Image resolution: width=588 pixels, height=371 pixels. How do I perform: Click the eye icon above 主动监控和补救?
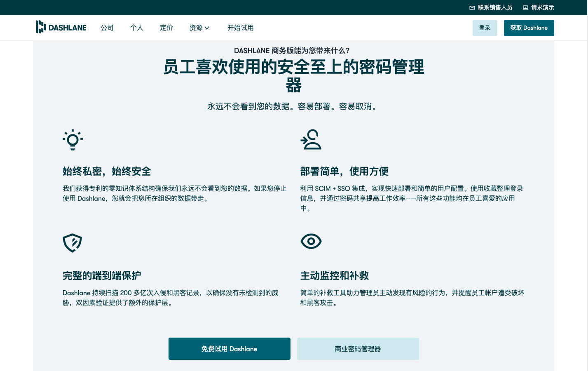click(311, 241)
